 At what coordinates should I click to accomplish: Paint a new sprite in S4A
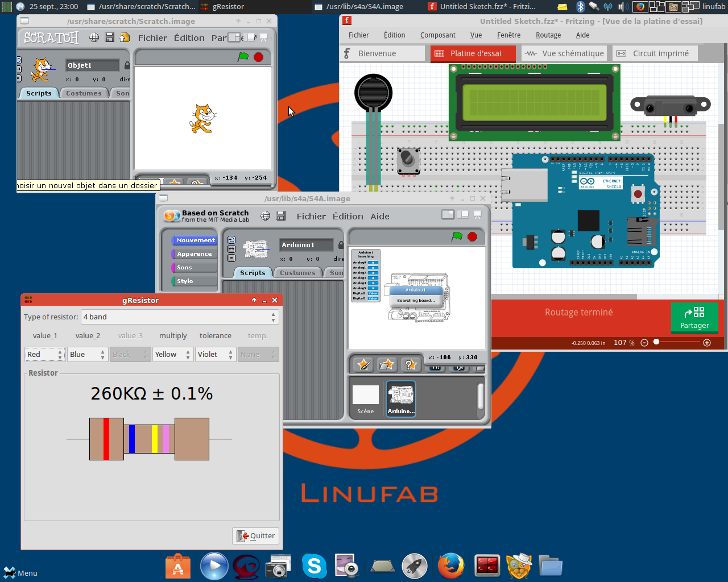point(364,364)
